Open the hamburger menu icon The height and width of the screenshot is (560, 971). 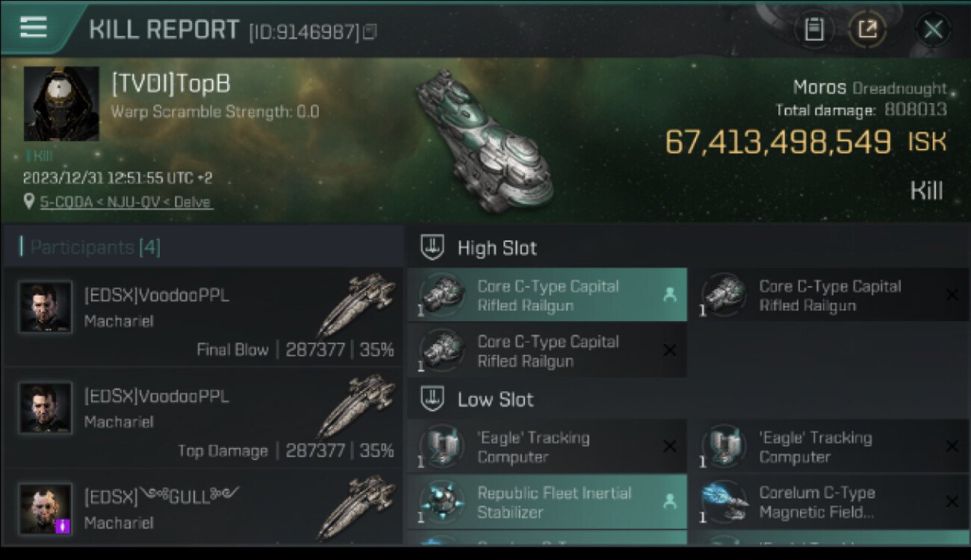pyautogui.click(x=34, y=27)
